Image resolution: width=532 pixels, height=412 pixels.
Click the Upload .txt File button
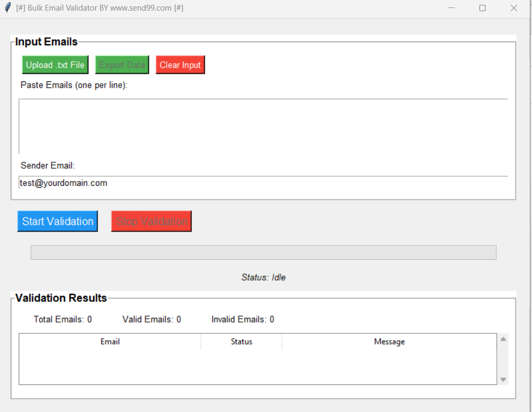(x=55, y=65)
